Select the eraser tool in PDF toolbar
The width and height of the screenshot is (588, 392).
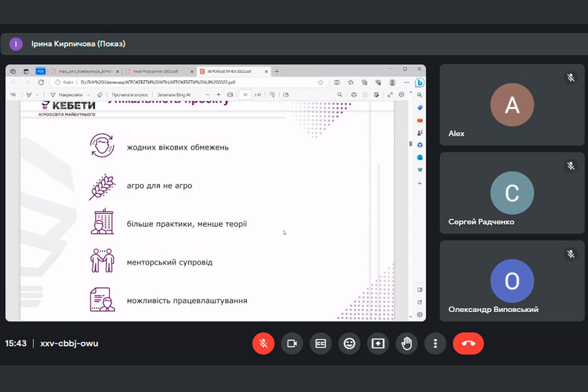99,95
